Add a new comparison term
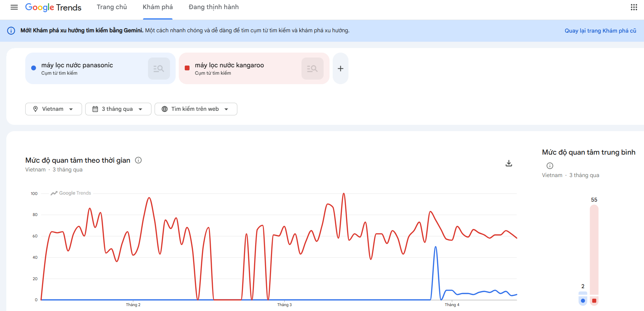Viewport: 644px width, 311px height. coord(340,69)
